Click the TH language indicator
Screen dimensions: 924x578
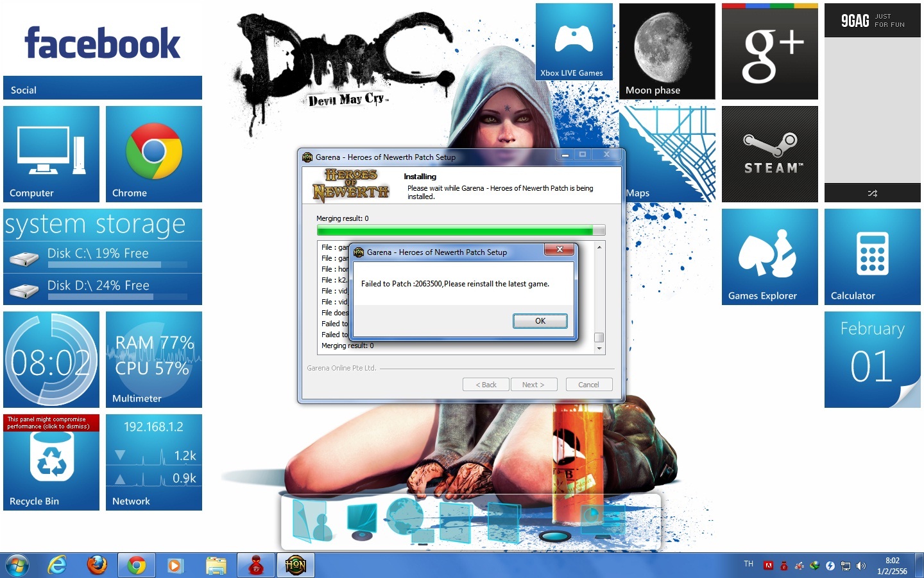pos(748,564)
